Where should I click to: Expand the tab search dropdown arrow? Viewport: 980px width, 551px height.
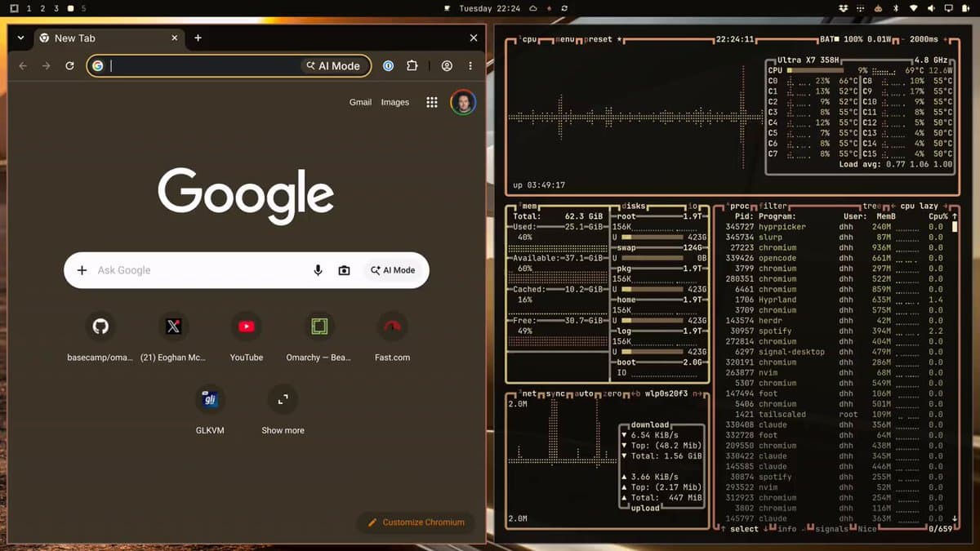[x=20, y=38]
